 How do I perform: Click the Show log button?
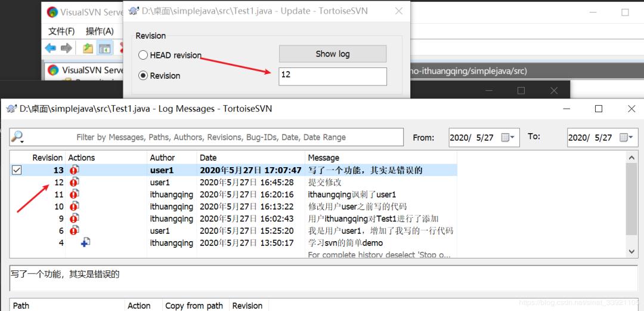point(333,54)
